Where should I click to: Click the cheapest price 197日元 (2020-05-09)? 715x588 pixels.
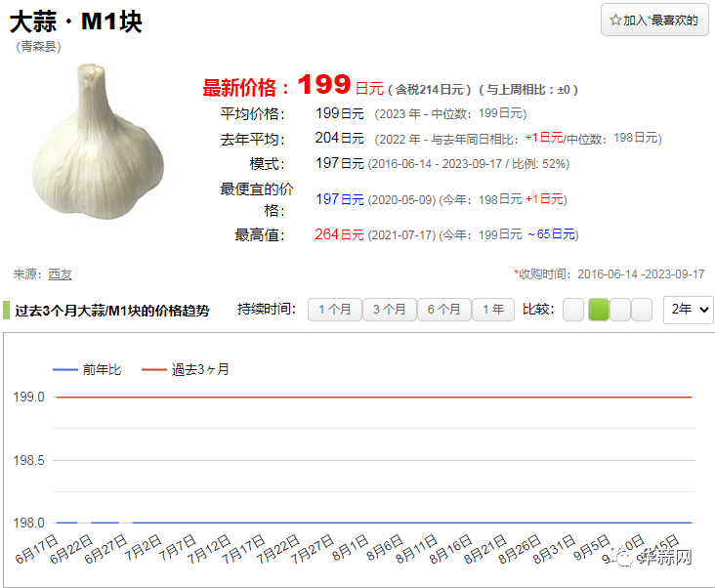tap(340, 199)
